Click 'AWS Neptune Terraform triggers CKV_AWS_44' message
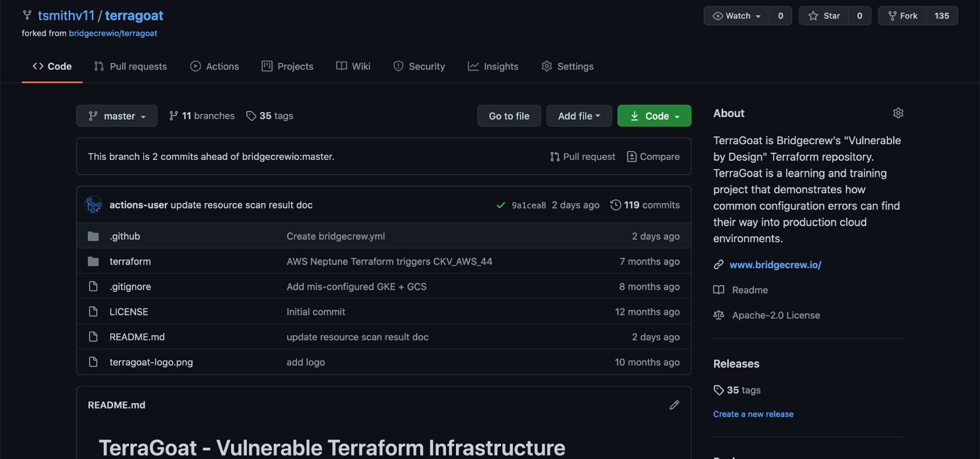980x459 pixels. point(389,261)
